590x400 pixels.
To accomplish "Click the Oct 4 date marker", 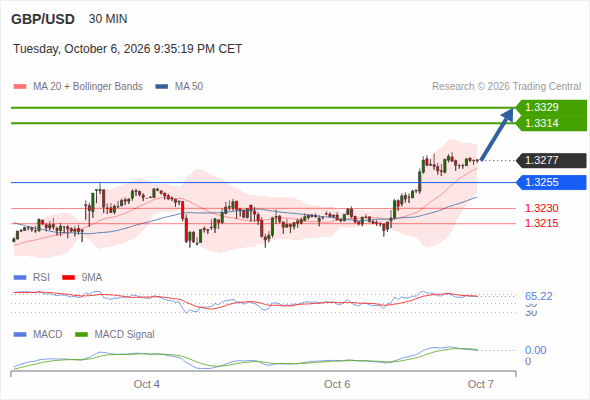I will (x=147, y=384).
